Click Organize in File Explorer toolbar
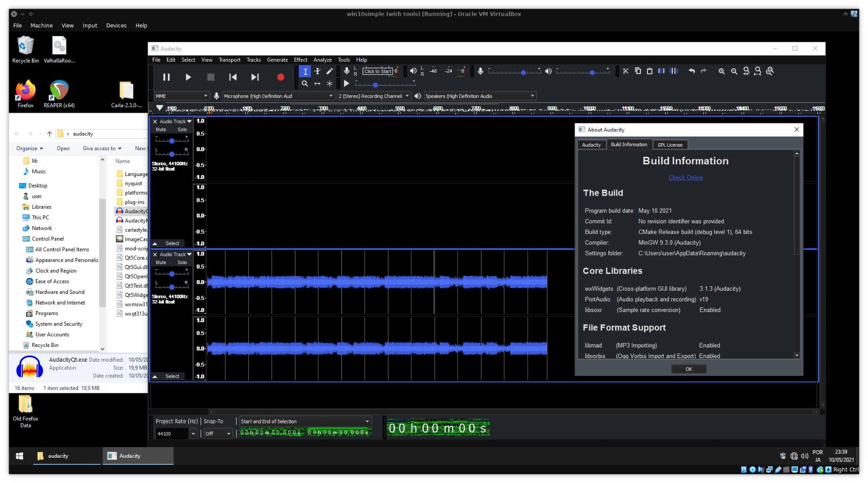The width and height of the screenshot is (868, 483). tap(29, 148)
